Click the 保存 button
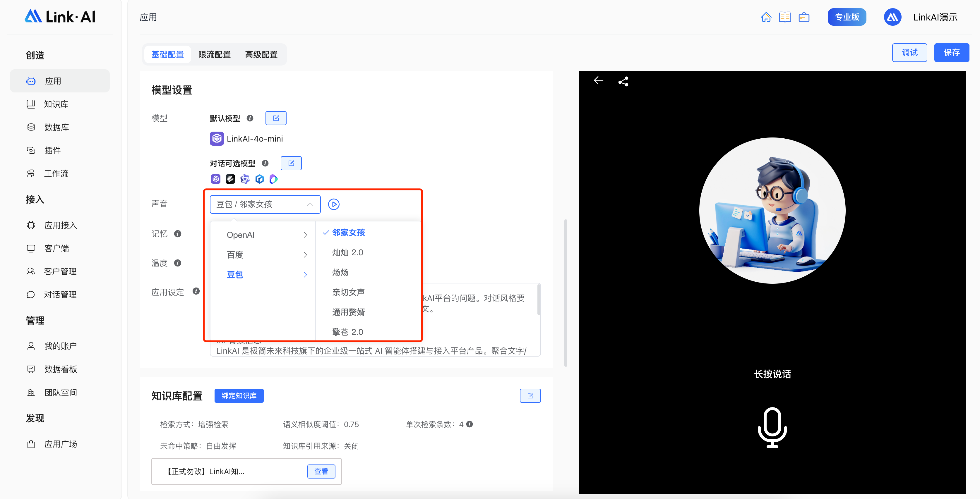Image resolution: width=980 pixels, height=499 pixels. tap(952, 52)
